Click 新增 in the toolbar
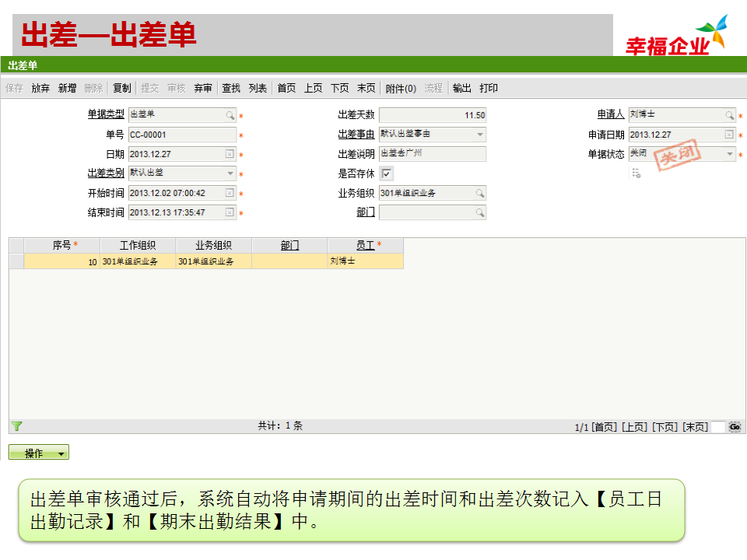 (x=67, y=89)
